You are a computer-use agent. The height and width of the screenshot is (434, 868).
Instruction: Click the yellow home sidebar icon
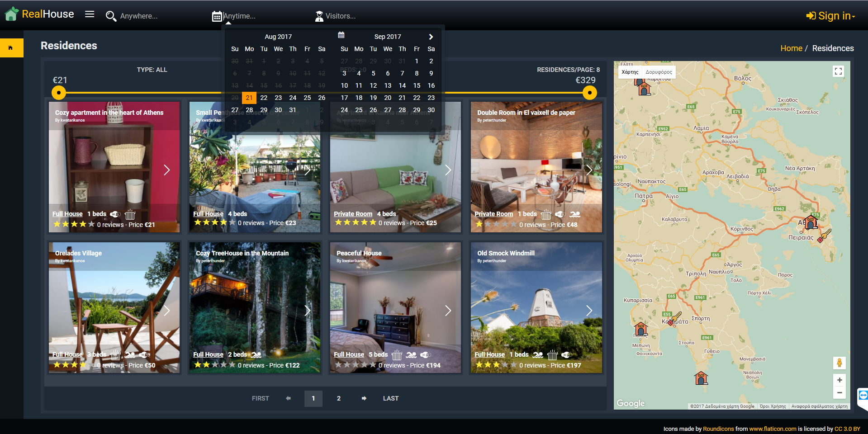[x=10, y=48]
